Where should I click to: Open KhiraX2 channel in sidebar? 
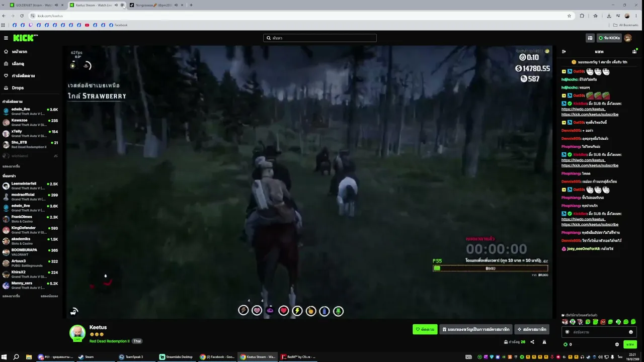click(x=30, y=274)
